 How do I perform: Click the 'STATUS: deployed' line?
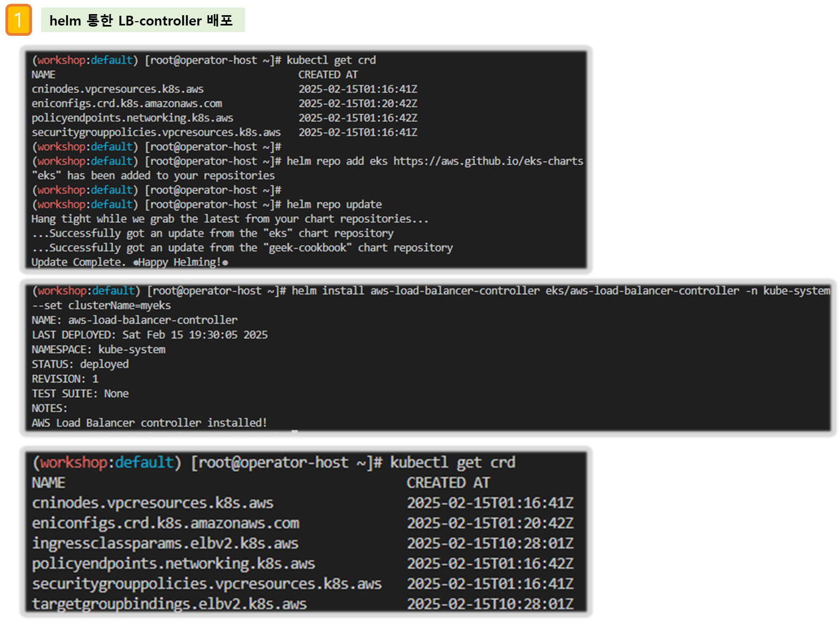pyautogui.click(x=80, y=364)
